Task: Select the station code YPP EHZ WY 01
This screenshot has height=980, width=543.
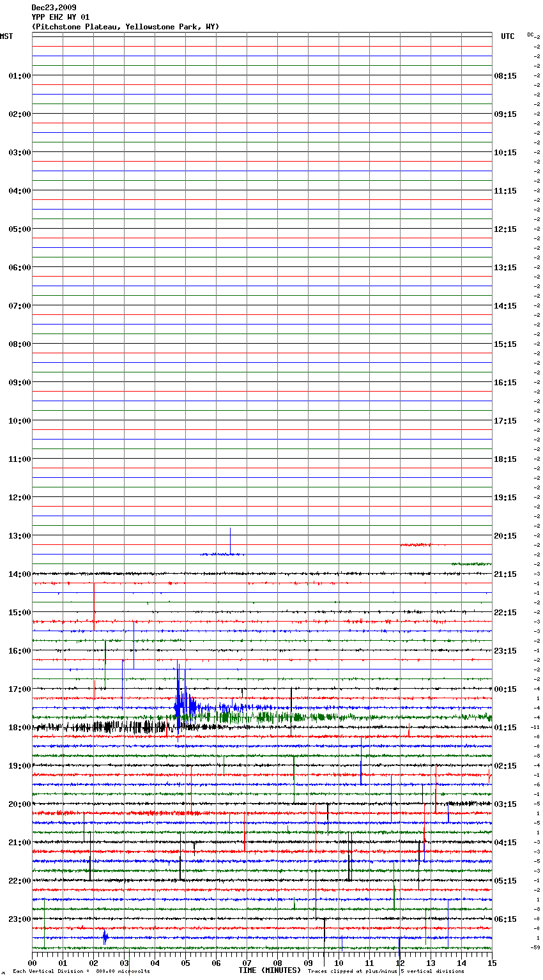Action: [x=61, y=17]
